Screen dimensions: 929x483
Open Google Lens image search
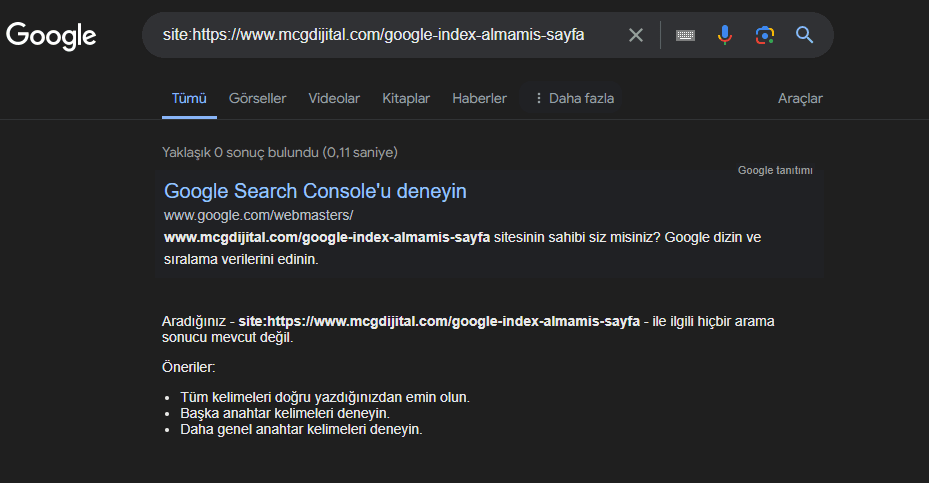click(764, 35)
